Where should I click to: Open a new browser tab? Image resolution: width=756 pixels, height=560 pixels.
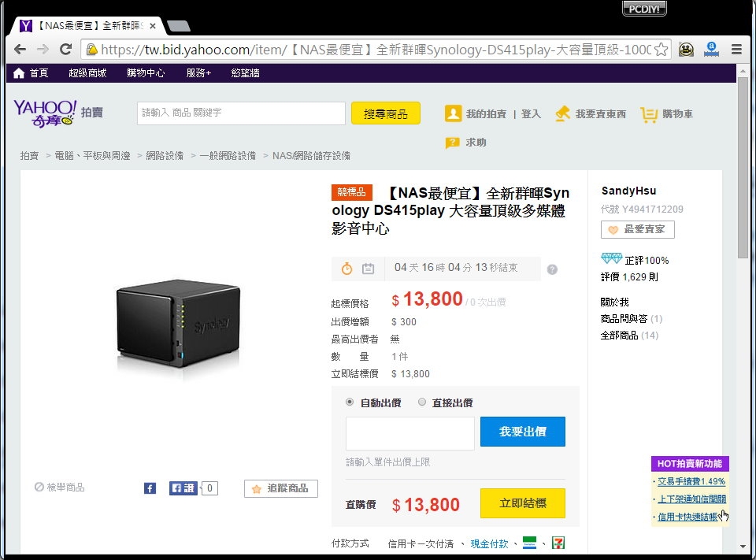179,26
